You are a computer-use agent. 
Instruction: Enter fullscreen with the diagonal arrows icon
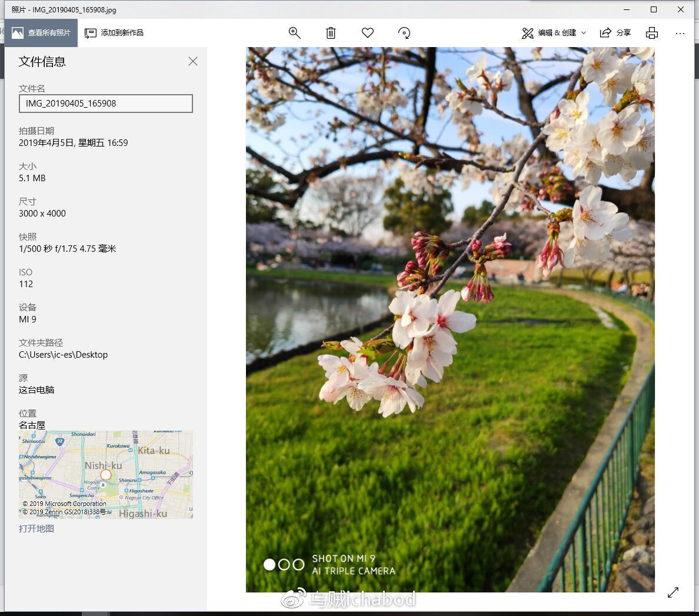[x=673, y=592]
